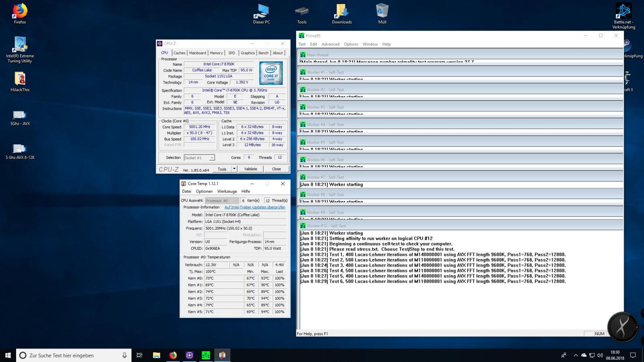Image resolution: width=644 pixels, height=362 pixels.
Task: Open the Optionen menu in Core Temp
Action: (x=204, y=191)
